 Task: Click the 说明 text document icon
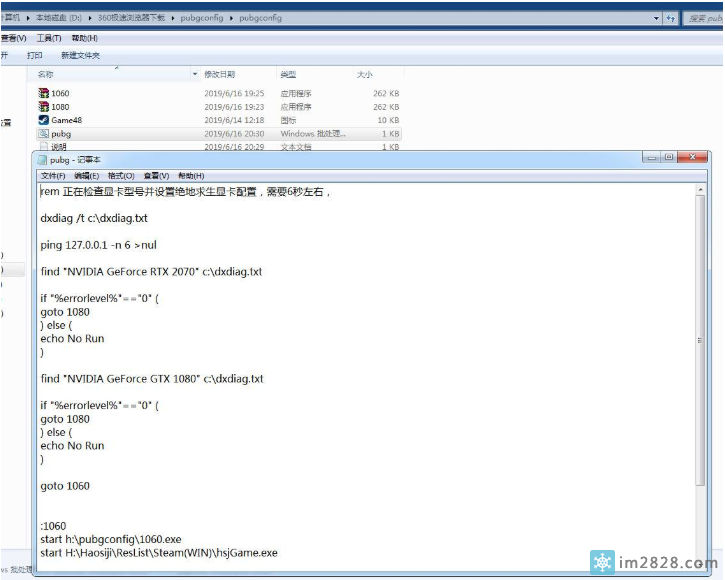[x=44, y=146]
